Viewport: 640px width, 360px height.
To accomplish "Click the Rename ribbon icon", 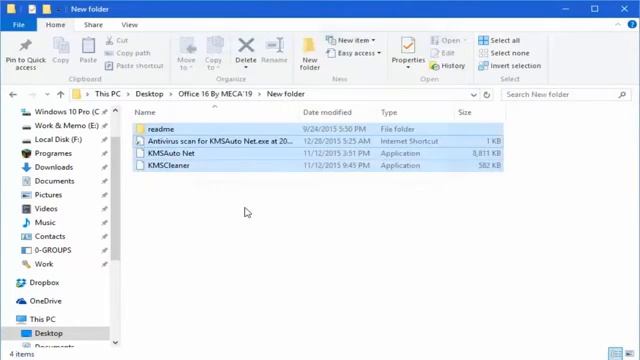I will pos(274,51).
